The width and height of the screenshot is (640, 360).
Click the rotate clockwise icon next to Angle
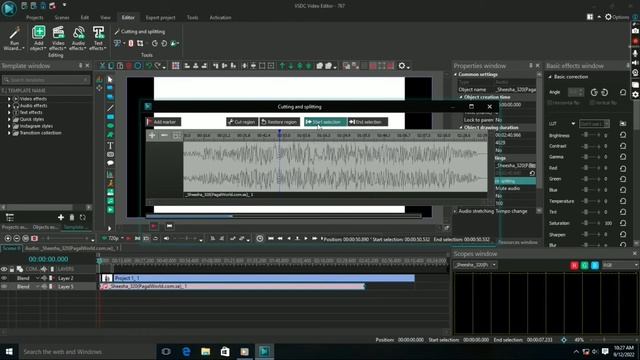tap(594, 93)
